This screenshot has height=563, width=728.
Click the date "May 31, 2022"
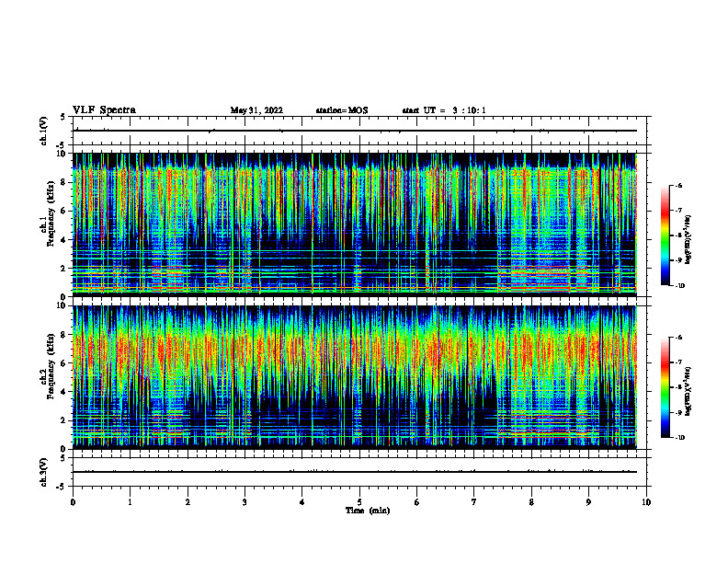click(x=256, y=110)
